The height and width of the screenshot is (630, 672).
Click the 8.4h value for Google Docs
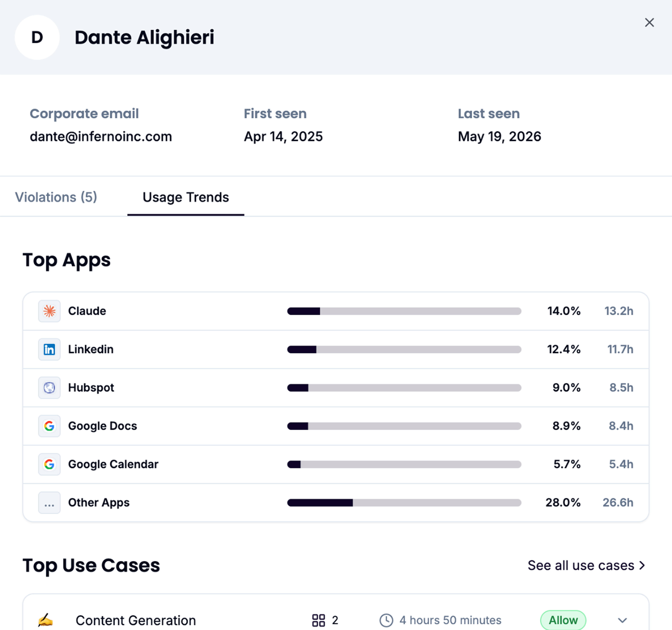coord(621,426)
